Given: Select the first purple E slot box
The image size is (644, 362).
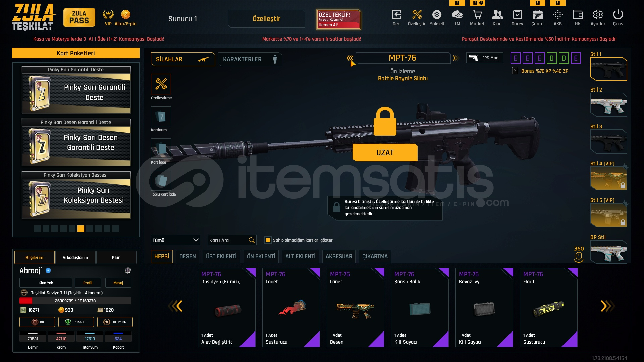Looking at the screenshot, I should pyautogui.click(x=515, y=58).
